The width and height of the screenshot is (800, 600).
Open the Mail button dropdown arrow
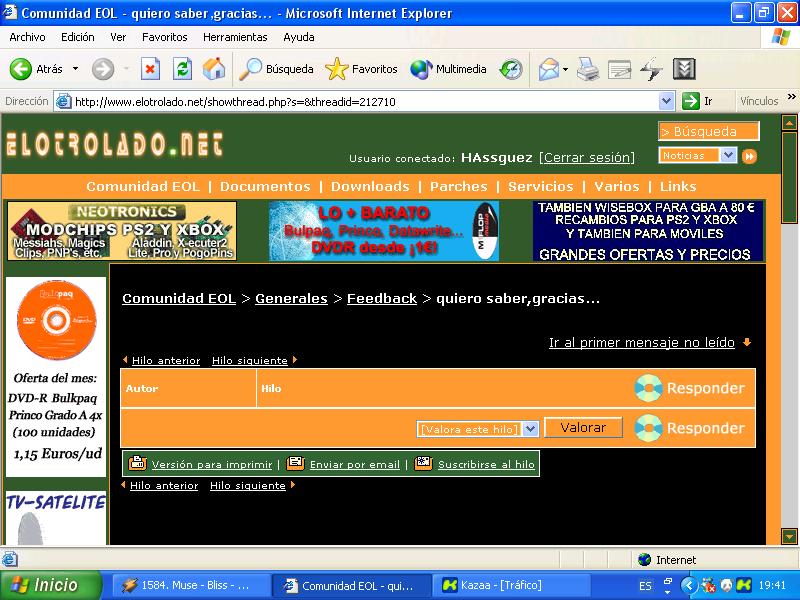tap(565, 69)
